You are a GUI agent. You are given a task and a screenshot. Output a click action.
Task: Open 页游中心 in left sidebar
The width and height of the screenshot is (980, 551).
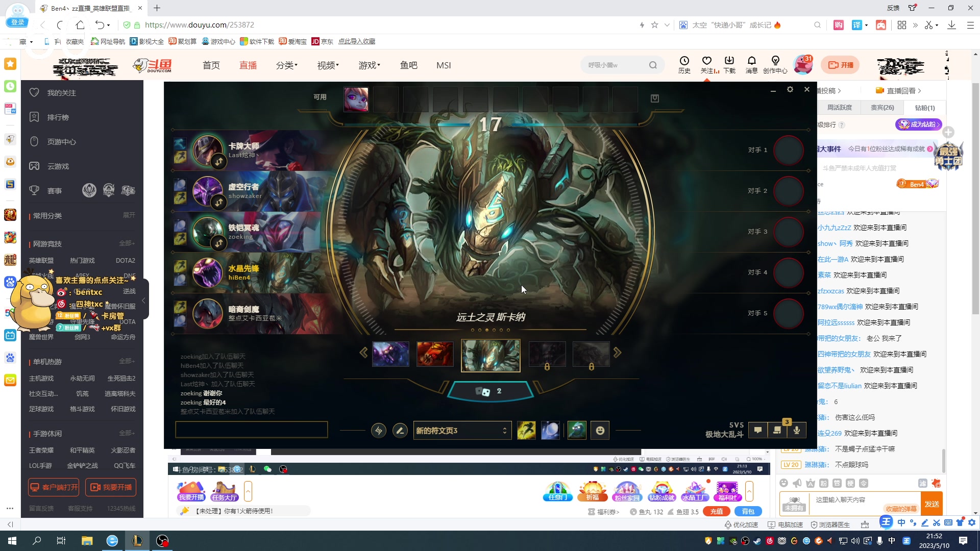click(x=61, y=142)
